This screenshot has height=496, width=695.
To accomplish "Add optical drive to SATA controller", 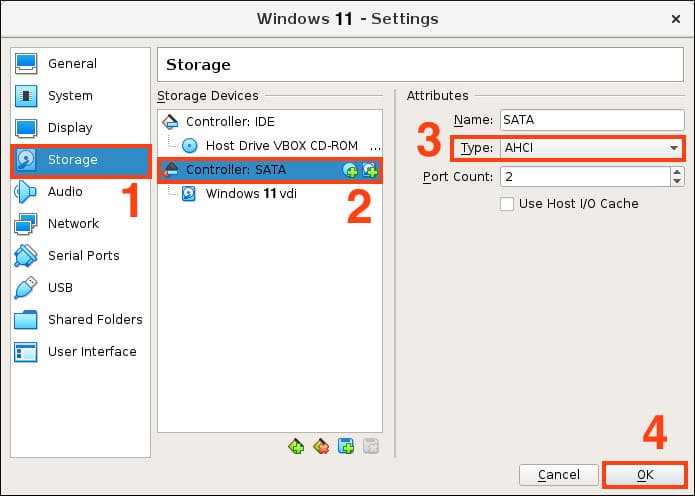I will [350, 170].
